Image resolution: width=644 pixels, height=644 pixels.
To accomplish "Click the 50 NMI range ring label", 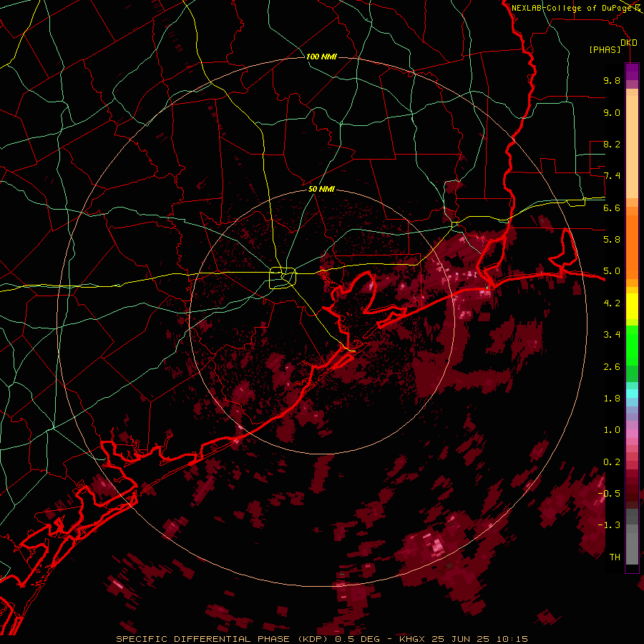I will tap(321, 189).
